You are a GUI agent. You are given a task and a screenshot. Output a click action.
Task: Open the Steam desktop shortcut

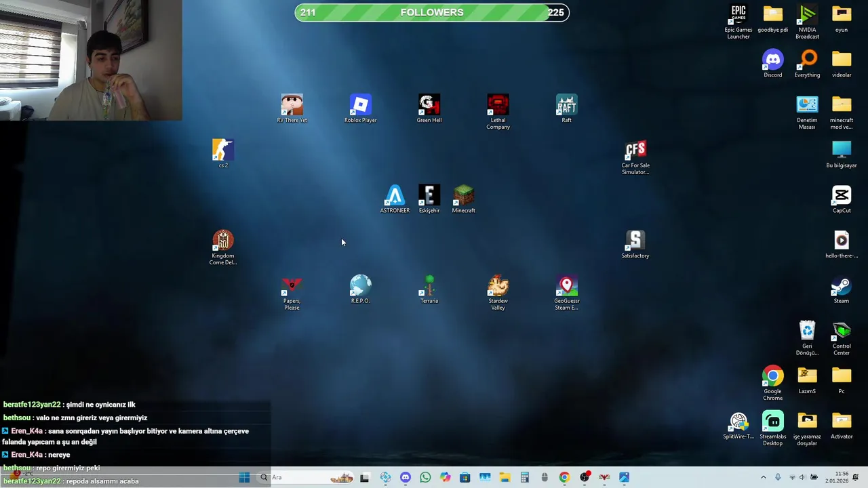click(842, 289)
